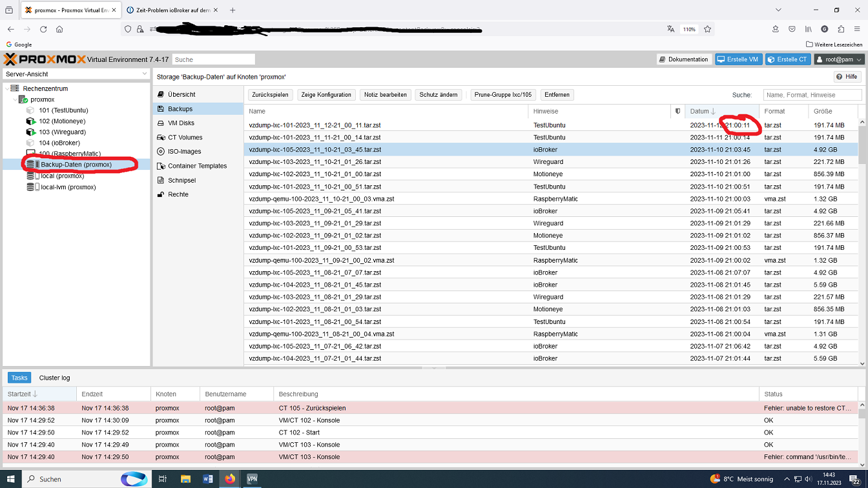Click the Zurückspielen restore button
The height and width of the screenshot is (488, 868).
(270, 95)
